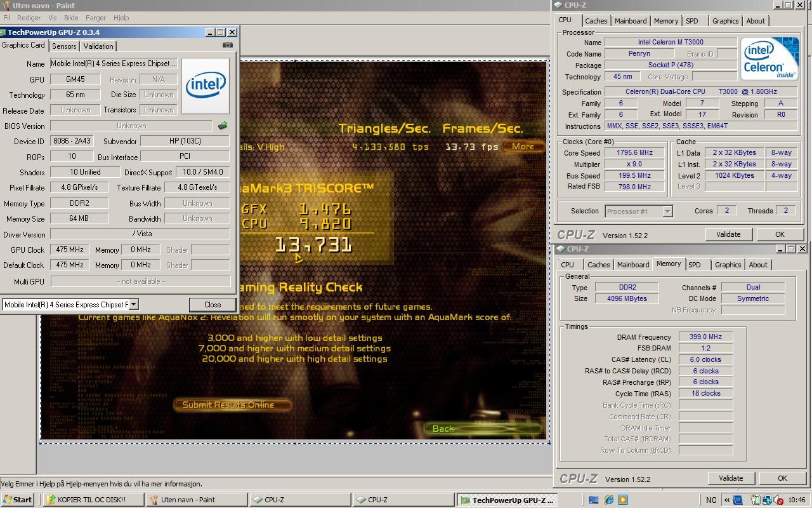
Task: Open the Fil menu in Paint
Action: click(6, 18)
